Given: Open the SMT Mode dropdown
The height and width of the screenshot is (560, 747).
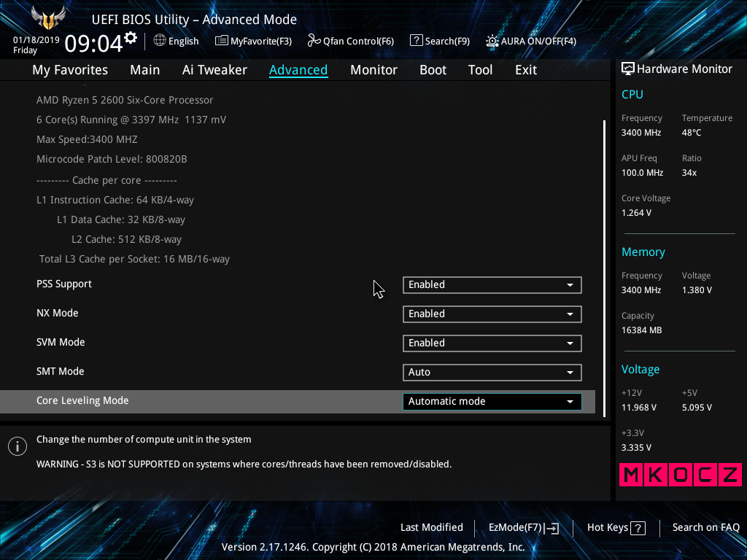Looking at the screenshot, I should (x=492, y=373).
